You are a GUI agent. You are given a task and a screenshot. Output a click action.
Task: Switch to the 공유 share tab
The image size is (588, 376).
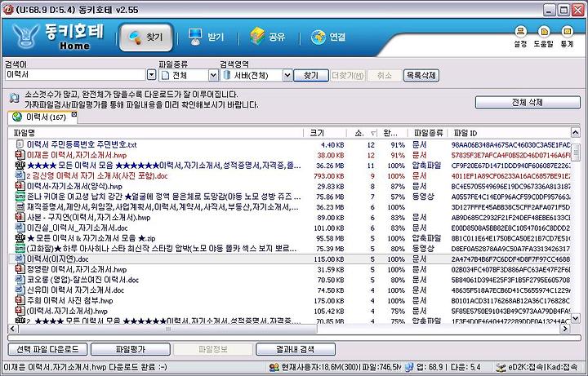coord(267,37)
